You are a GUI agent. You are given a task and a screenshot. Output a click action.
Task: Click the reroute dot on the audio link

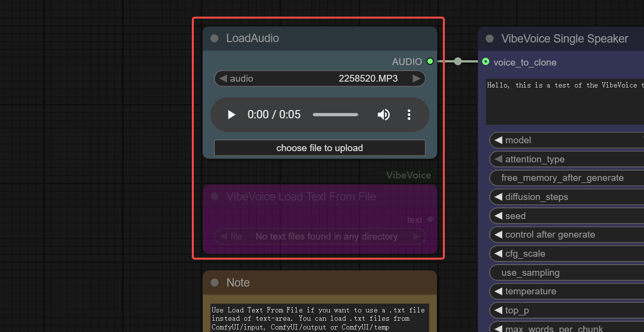pos(458,61)
